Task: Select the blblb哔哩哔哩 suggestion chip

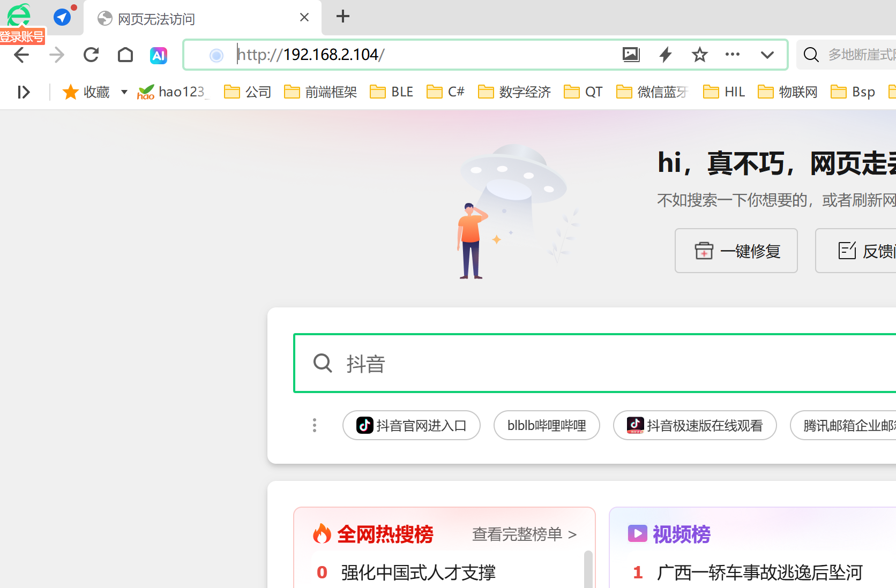Action: pos(547,425)
